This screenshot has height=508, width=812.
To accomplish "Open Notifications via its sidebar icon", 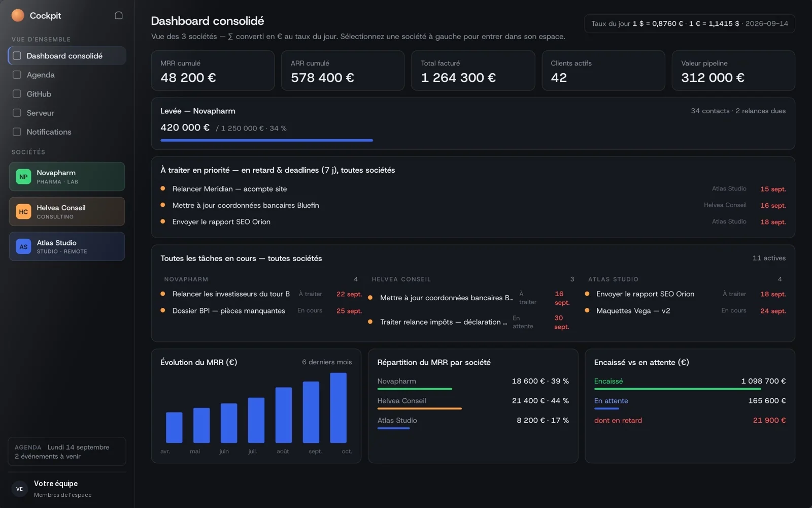I will coord(17,132).
